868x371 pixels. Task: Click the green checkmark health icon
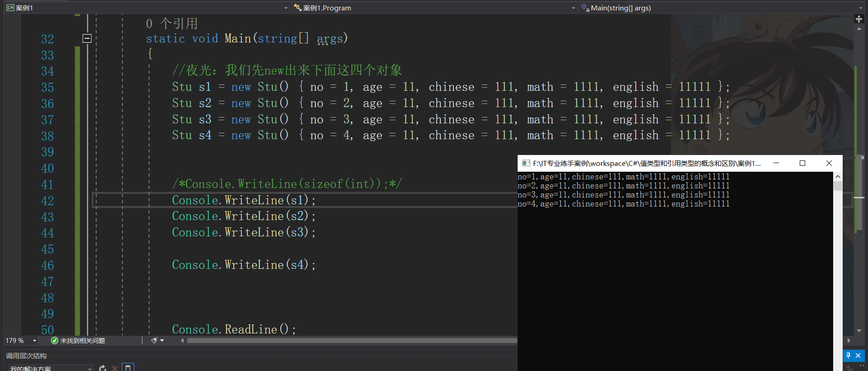pos(55,340)
